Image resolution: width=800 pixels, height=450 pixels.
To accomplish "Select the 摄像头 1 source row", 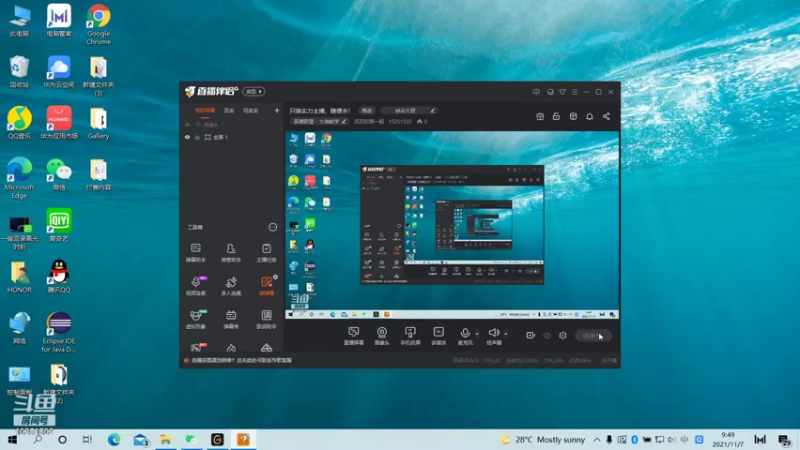I will click(232, 124).
